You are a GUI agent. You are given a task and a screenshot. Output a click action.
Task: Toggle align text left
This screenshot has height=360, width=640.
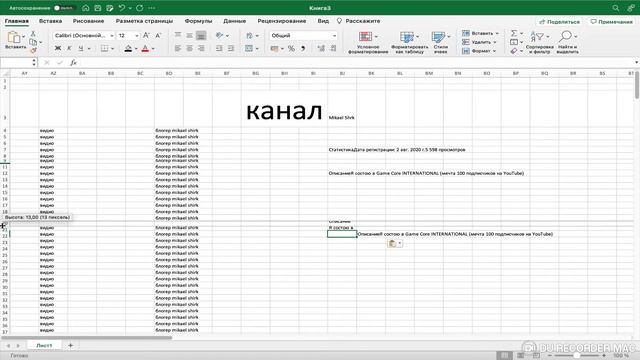tap(178, 49)
